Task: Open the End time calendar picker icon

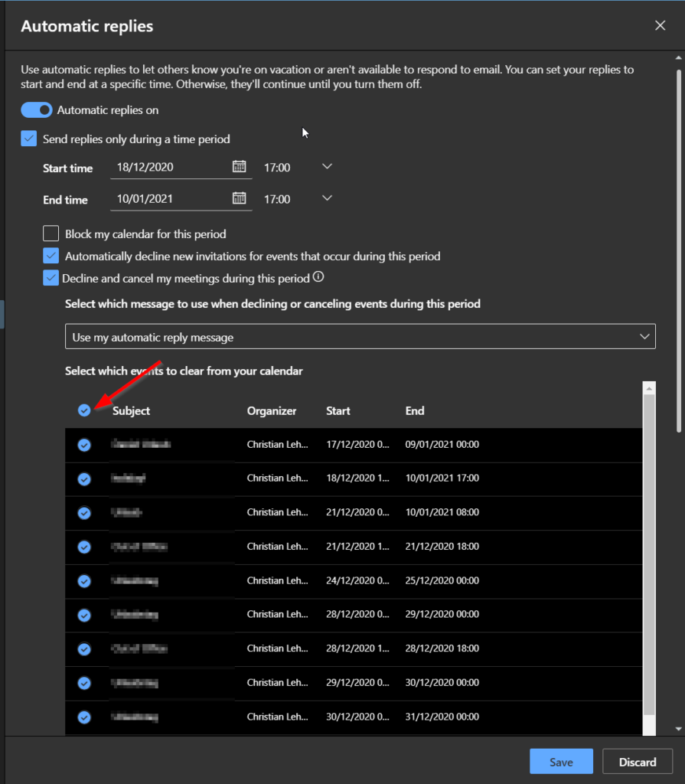Action: [239, 198]
